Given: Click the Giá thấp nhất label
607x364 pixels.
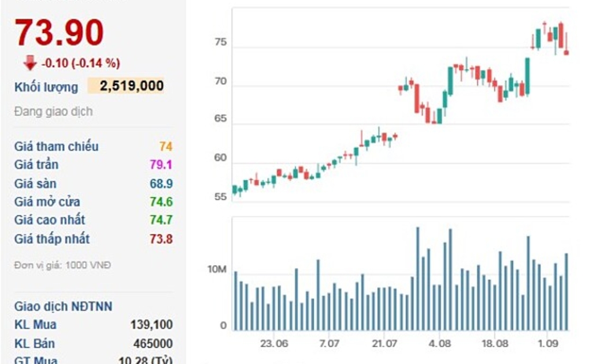Looking at the screenshot, I should click(x=52, y=239).
